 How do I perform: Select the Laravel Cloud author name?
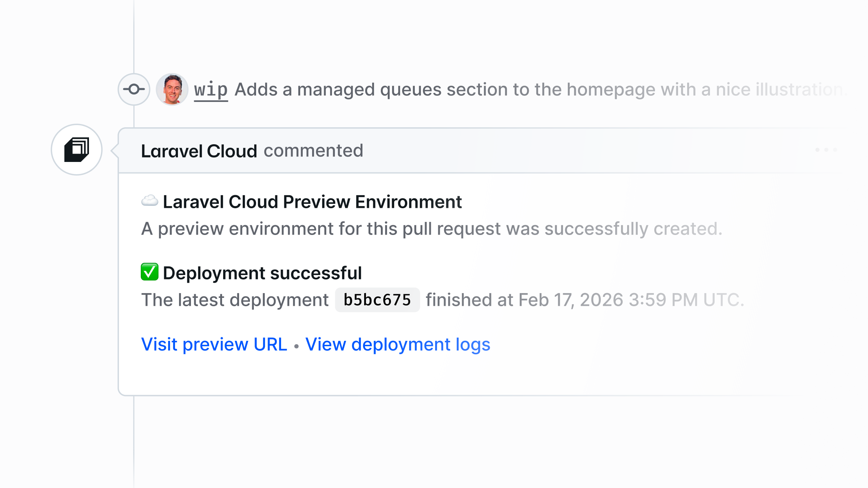[199, 151]
